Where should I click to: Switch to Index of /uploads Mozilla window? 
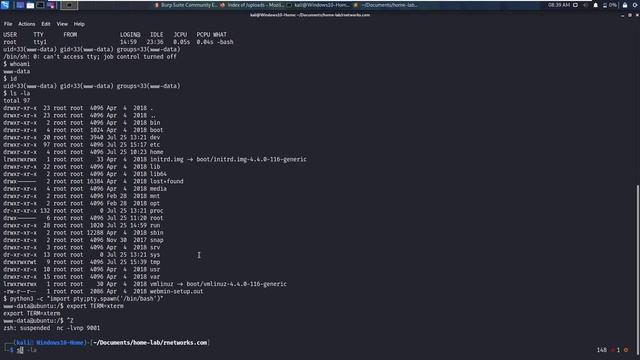click(252, 5)
